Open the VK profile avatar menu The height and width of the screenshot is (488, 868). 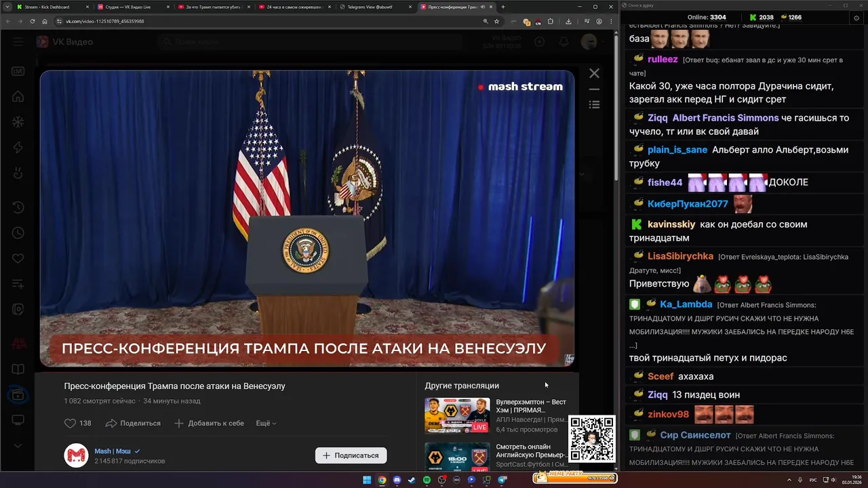pyautogui.click(x=589, y=42)
